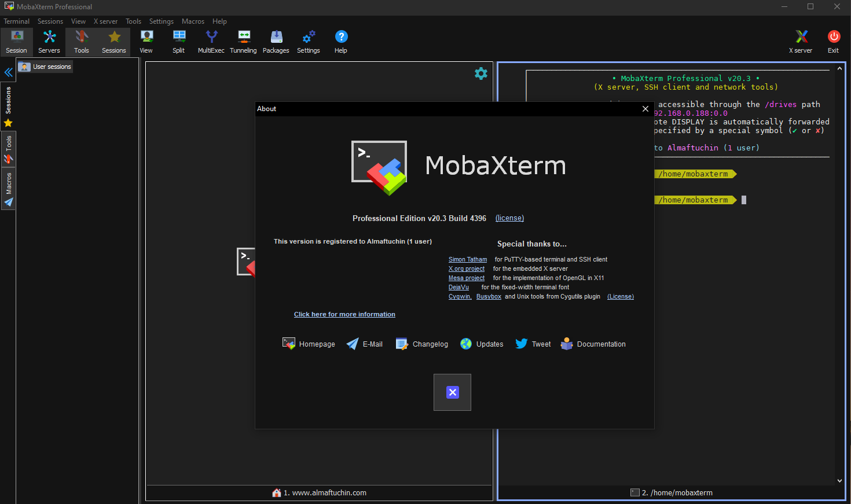The width and height of the screenshot is (851, 504).
Task: Open the Sessions menu in menu bar
Action: [50, 21]
